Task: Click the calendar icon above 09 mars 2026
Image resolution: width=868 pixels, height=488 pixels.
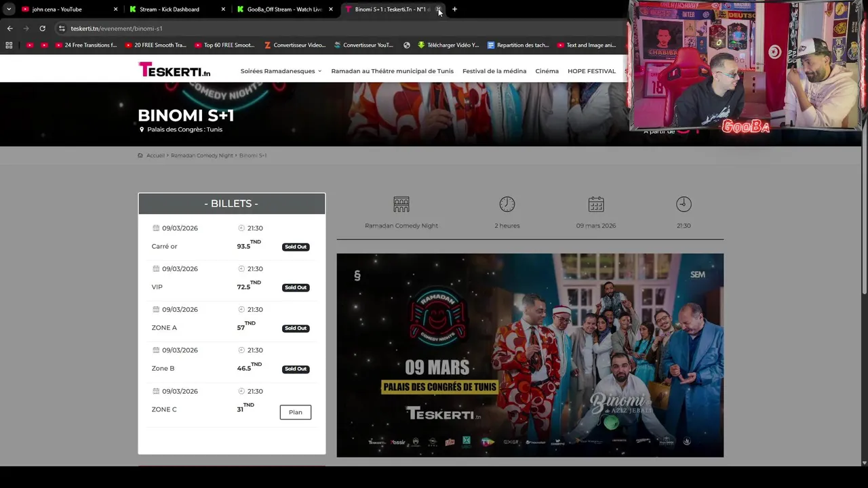Action: 596,204
